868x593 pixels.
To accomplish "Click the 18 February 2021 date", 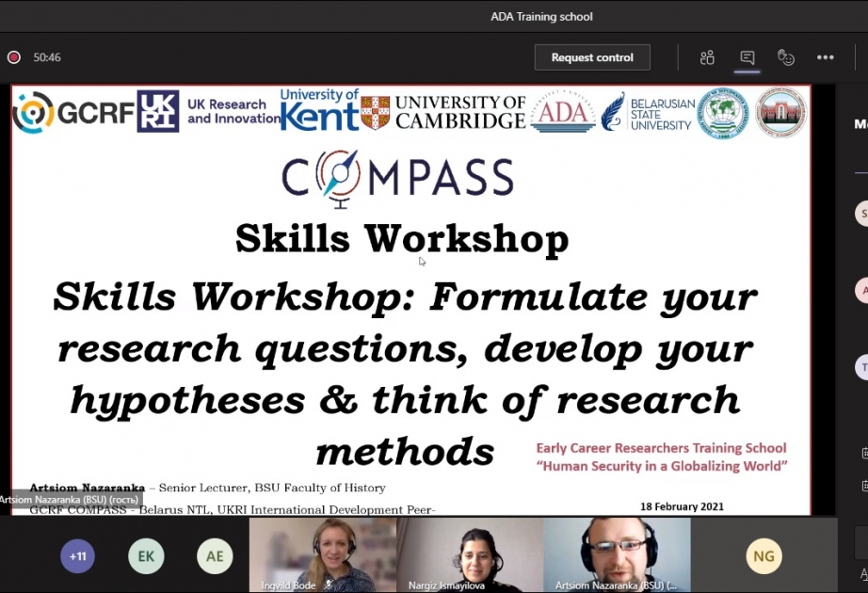I will coord(682,506).
